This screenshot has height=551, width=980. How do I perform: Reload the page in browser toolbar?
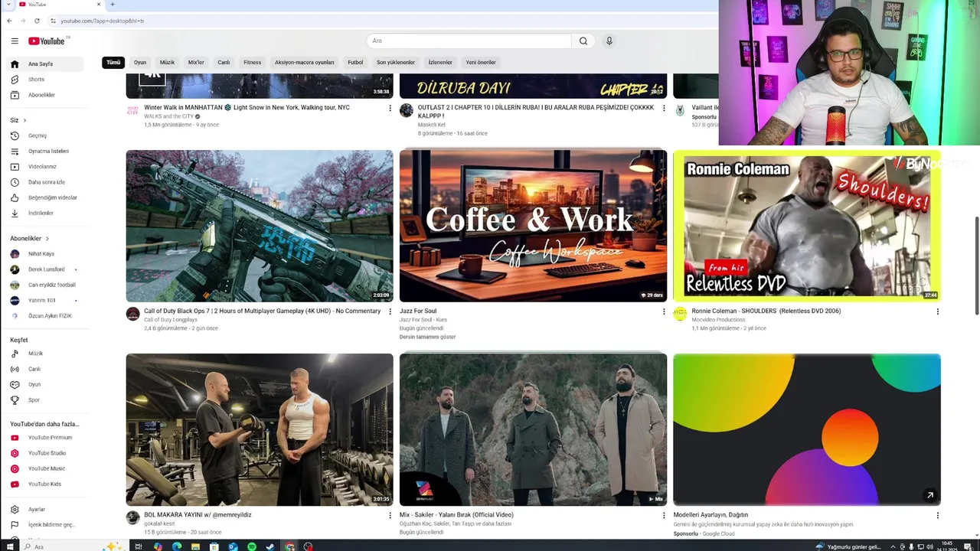[x=37, y=21]
